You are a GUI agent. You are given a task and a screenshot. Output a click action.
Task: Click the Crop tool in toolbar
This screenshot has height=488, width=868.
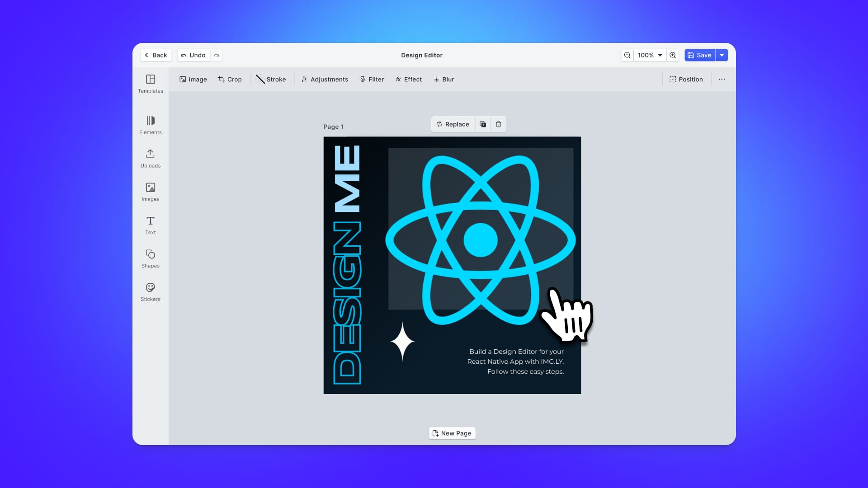[230, 79]
